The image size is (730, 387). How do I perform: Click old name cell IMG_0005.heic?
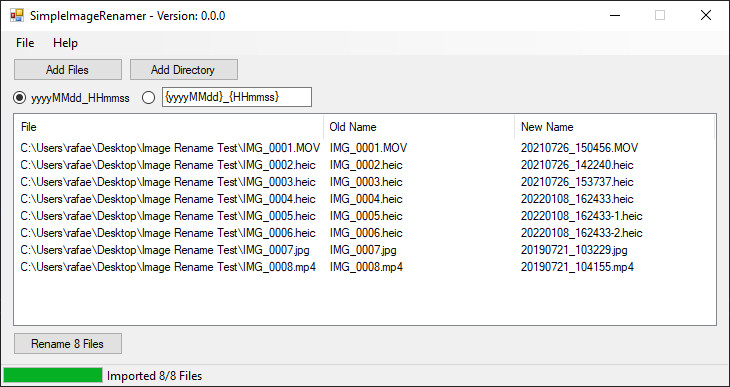[x=366, y=216]
